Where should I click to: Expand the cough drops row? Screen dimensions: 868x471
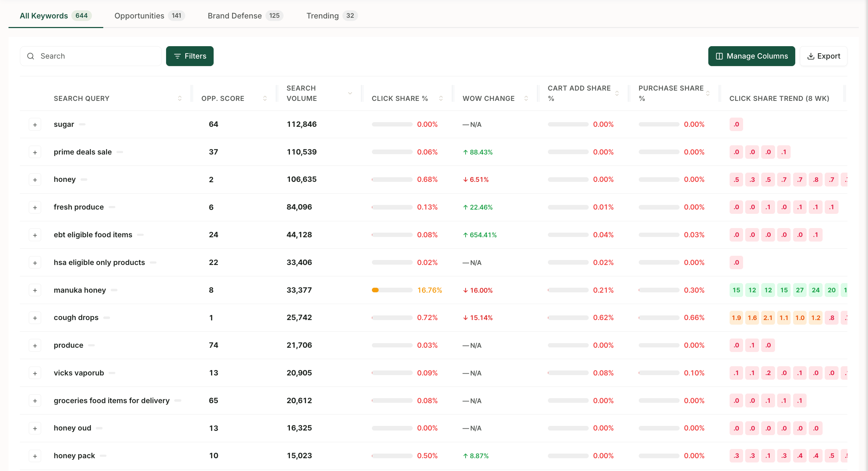35,318
